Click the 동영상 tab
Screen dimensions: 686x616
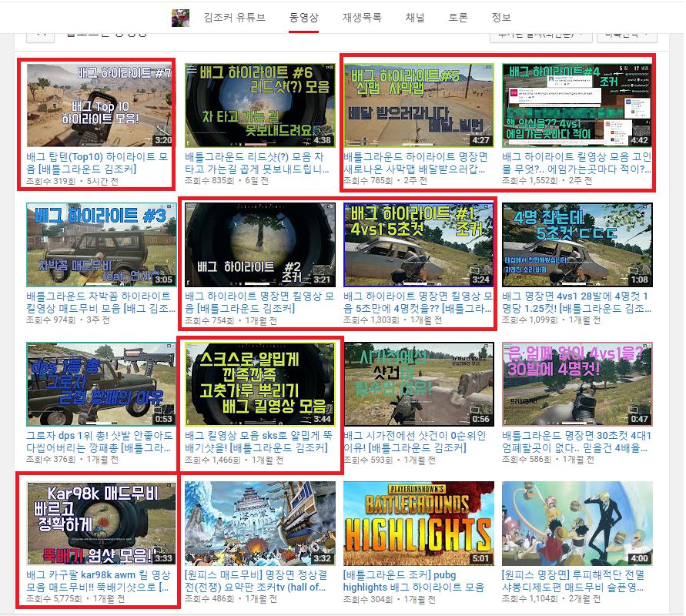coord(303,18)
